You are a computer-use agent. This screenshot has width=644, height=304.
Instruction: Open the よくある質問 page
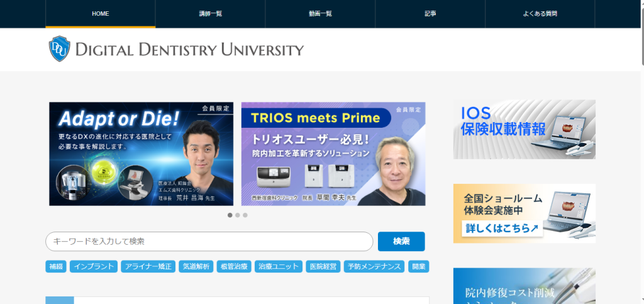pos(540,14)
